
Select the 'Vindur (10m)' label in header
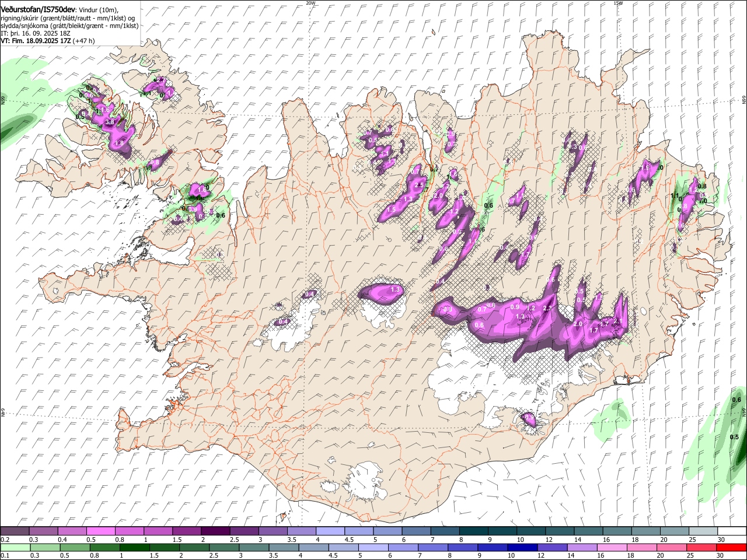pyautogui.click(x=98, y=10)
